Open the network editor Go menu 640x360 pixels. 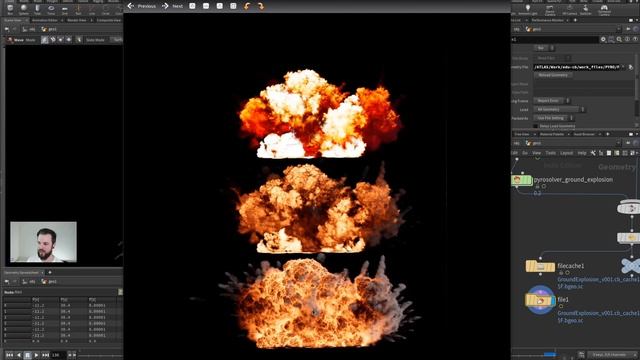coord(525,153)
